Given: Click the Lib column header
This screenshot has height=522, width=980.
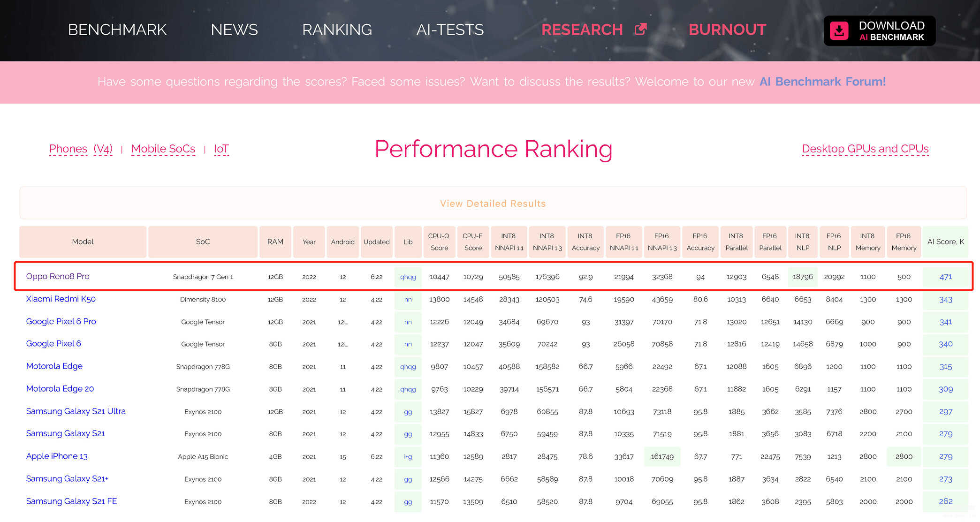Looking at the screenshot, I should [408, 242].
